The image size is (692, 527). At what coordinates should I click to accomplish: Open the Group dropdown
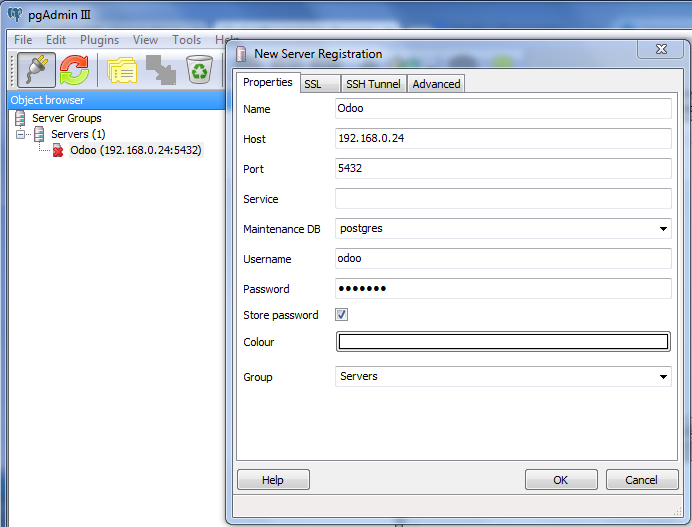click(663, 376)
